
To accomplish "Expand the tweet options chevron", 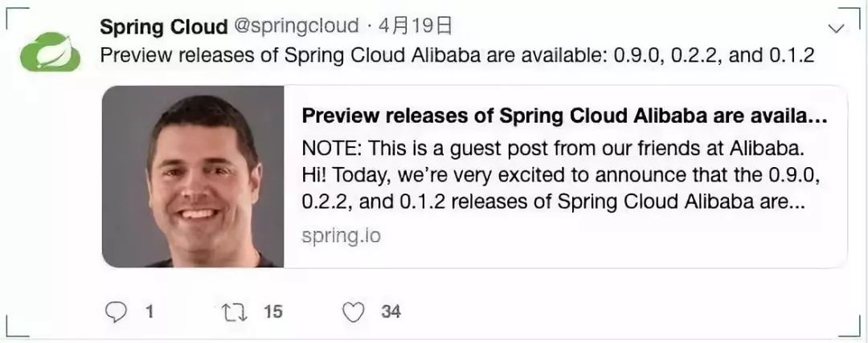I will point(837,29).
